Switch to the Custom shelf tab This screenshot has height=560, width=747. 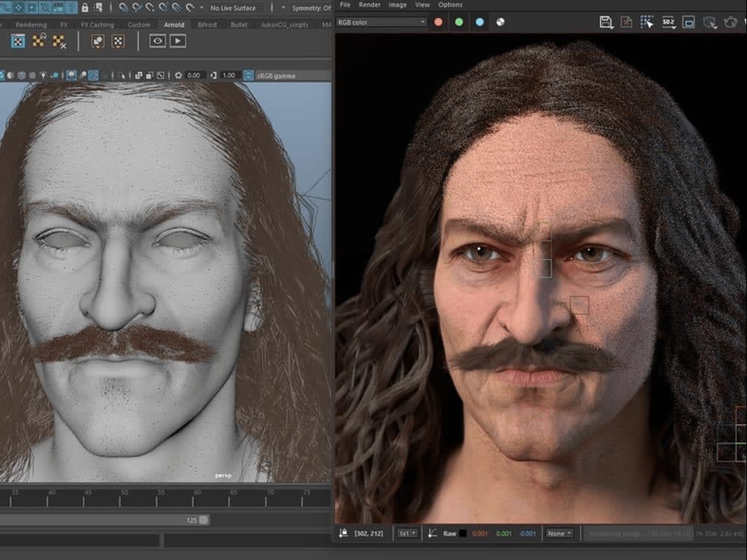click(139, 25)
